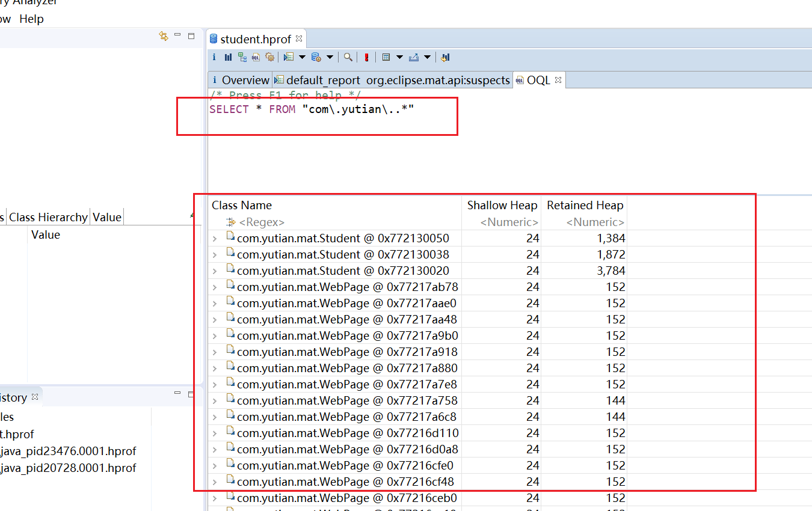Image resolution: width=812 pixels, height=511 pixels.
Task: Expand the Student @ 0x772130050 row
Action: [x=215, y=239]
